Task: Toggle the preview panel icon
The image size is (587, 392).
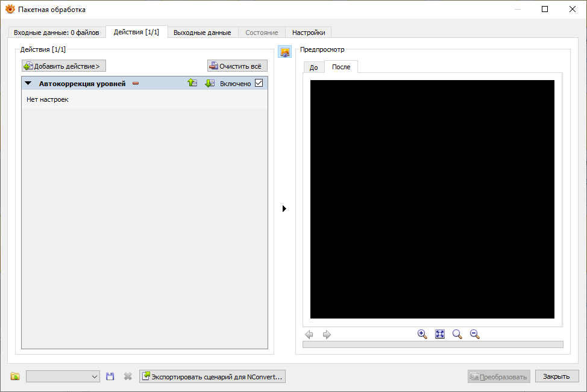Action: pos(285,52)
